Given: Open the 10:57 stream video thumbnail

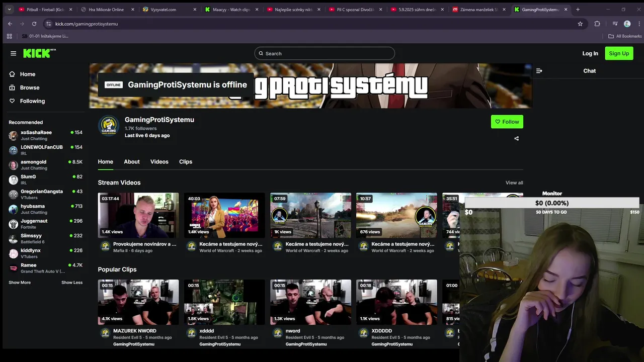Looking at the screenshot, I should (396, 215).
